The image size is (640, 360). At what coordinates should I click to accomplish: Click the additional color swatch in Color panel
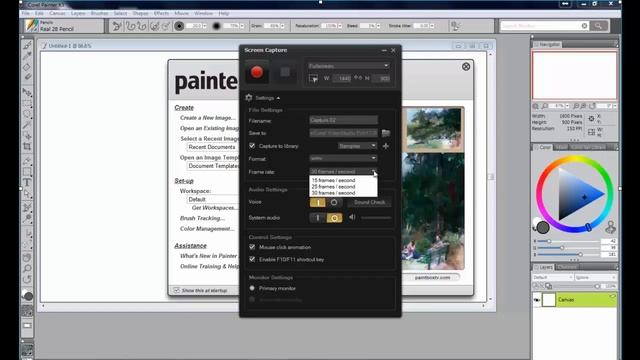(x=537, y=222)
